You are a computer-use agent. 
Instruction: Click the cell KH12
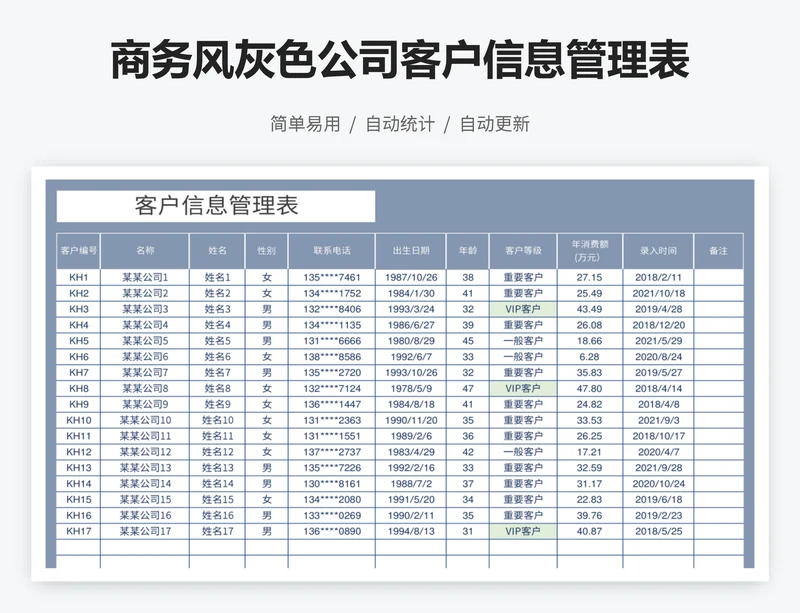79,452
